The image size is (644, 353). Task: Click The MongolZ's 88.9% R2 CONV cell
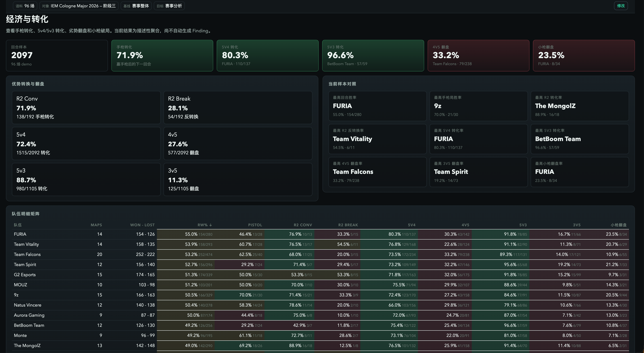point(290,346)
